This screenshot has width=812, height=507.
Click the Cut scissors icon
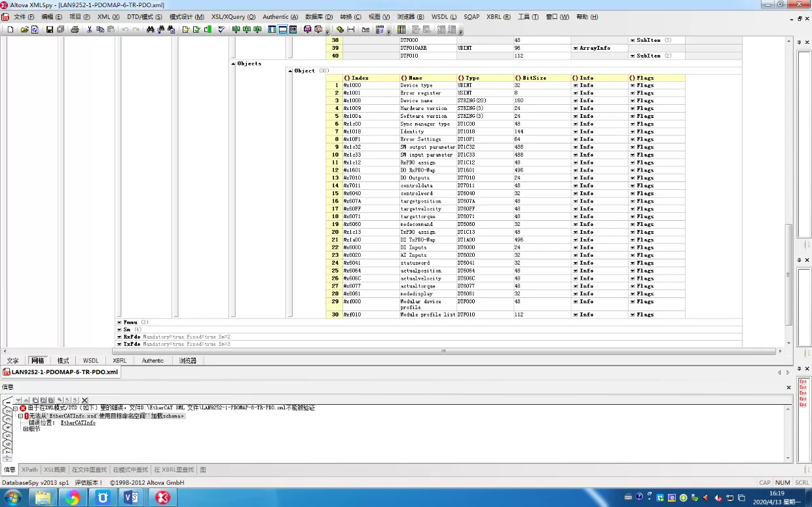click(x=89, y=29)
